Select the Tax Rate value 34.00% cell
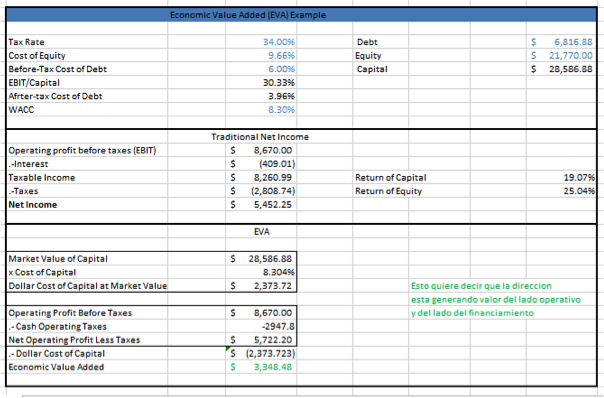The width and height of the screenshot is (604, 398). pos(261,42)
